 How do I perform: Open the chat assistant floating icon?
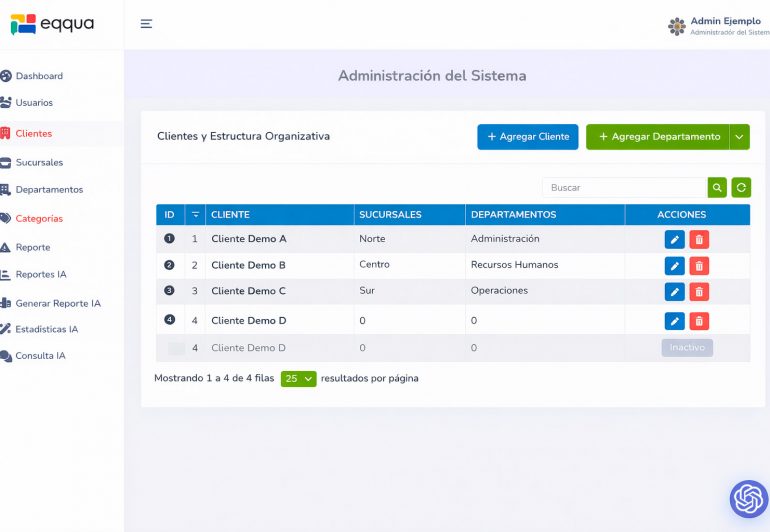tap(748, 498)
